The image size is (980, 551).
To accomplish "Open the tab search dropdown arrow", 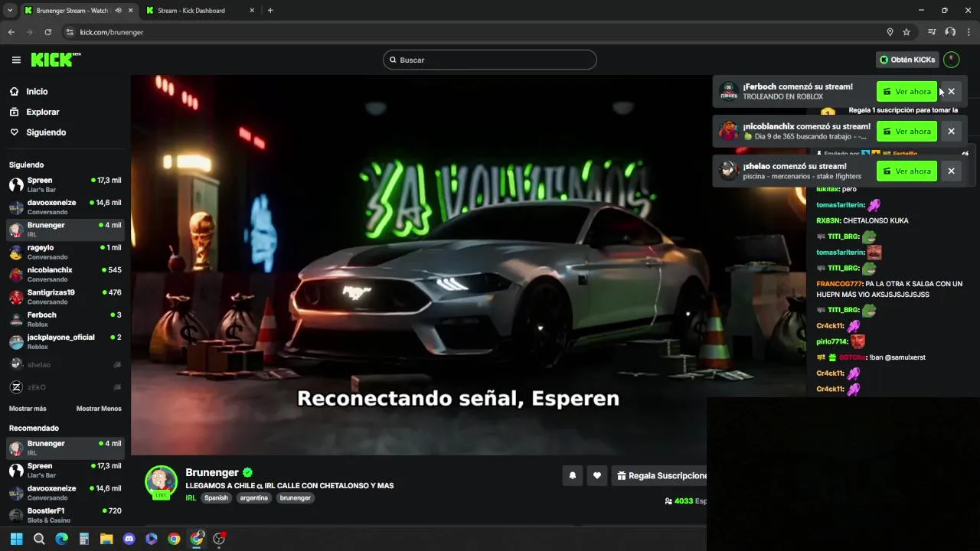I will click(10, 11).
